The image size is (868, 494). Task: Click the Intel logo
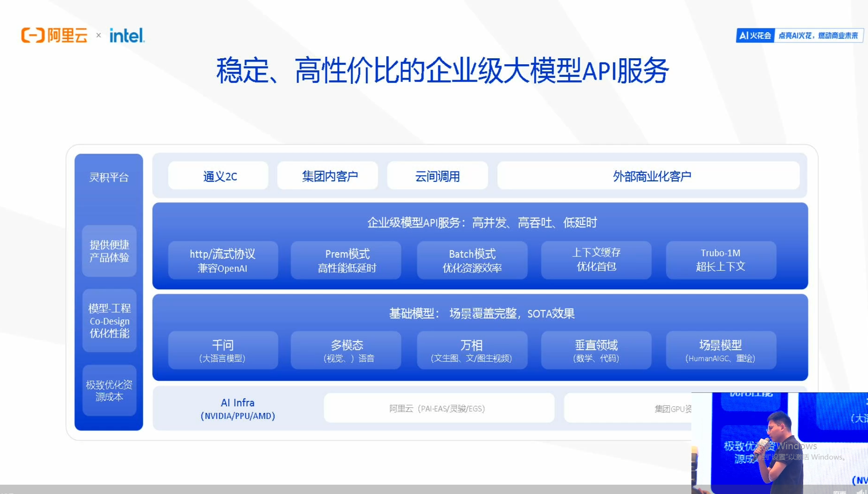click(127, 34)
